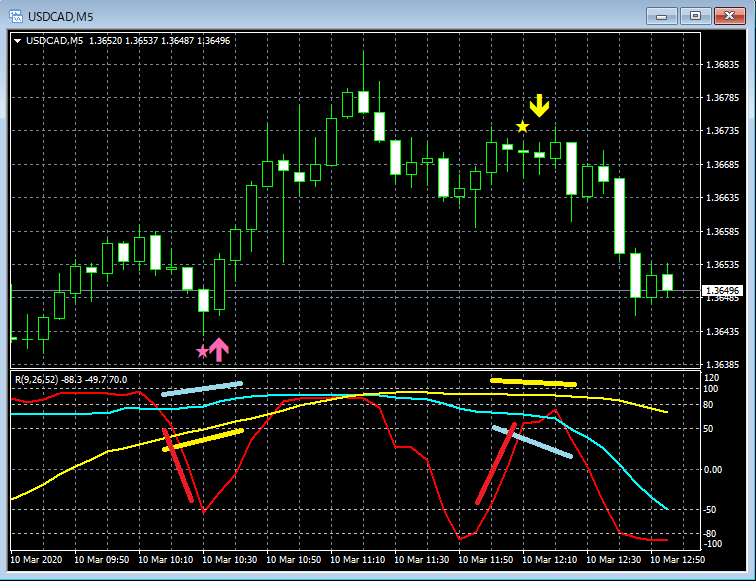
Task: Click the price scale value 1.36385
Action: pyautogui.click(x=722, y=365)
